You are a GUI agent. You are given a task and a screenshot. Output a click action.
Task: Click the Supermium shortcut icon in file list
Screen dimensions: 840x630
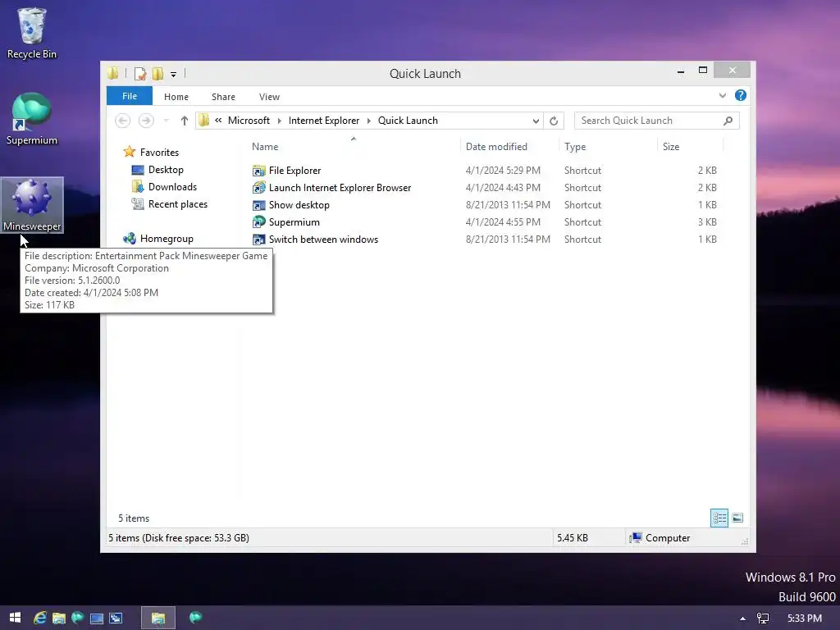(x=258, y=221)
